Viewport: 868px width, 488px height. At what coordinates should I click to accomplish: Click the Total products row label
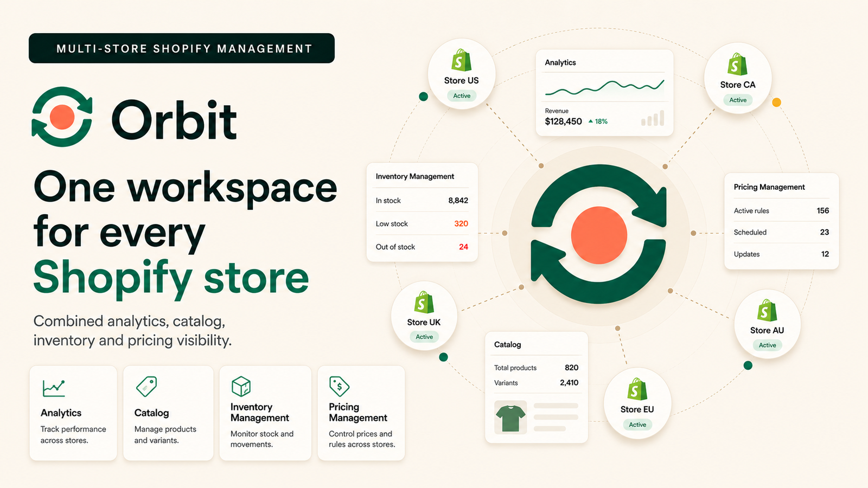tap(515, 368)
